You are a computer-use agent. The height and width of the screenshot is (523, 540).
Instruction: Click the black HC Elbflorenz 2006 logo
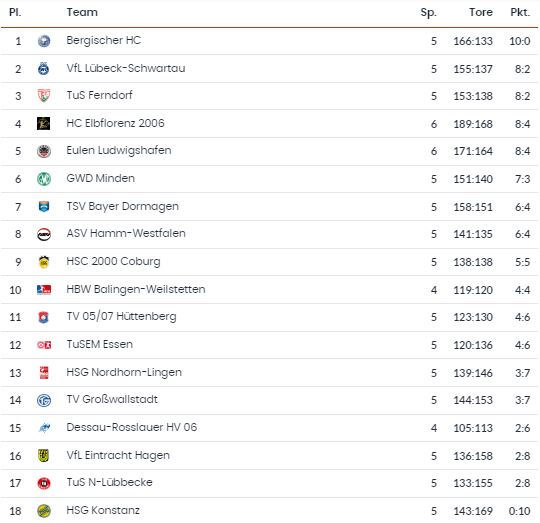click(43, 123)
